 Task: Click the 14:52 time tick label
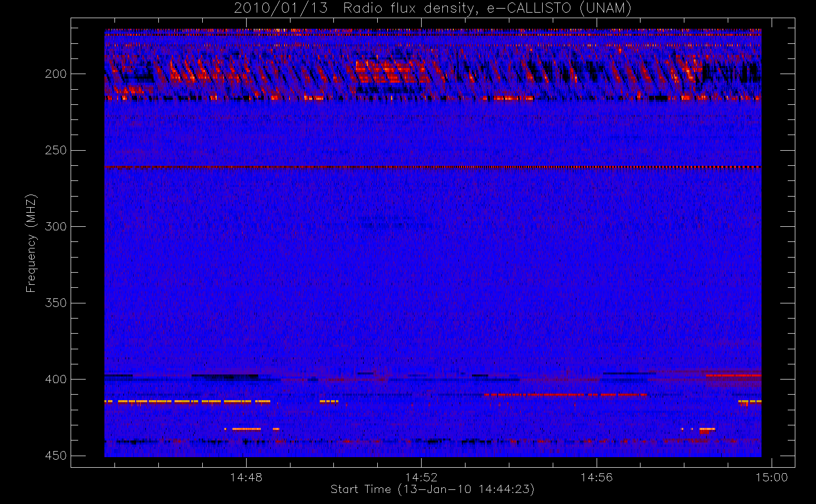click(x=422, y=477)
